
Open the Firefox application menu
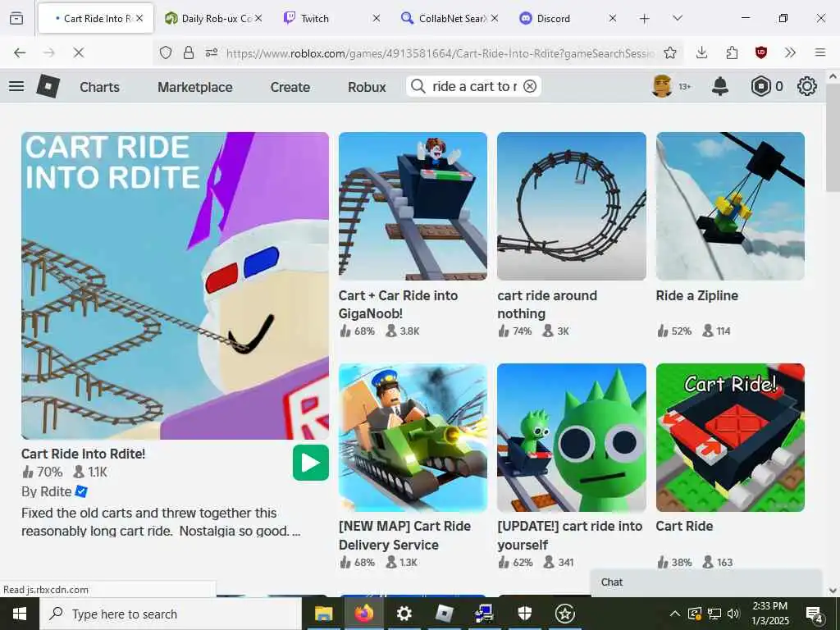[x=820, y=52]
